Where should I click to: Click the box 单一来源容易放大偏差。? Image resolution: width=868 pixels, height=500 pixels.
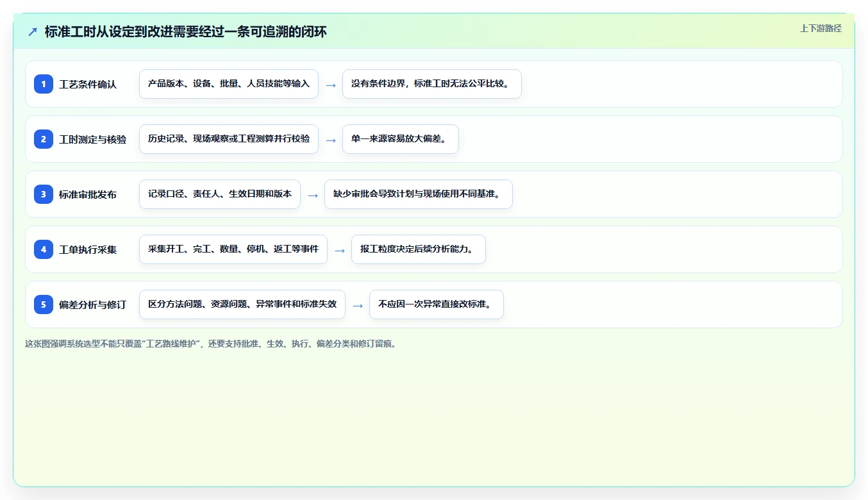pyautogui.click(x=401, y=139)
